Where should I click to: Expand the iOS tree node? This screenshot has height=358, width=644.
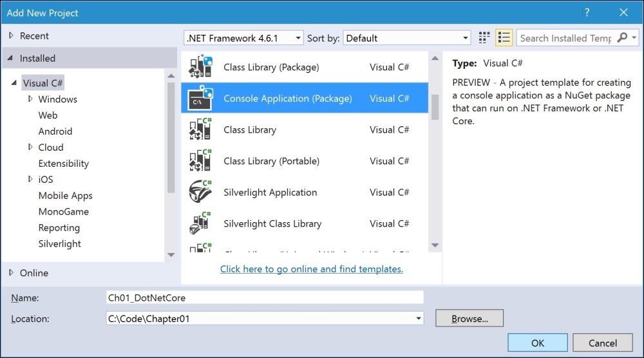click(30, 179)
